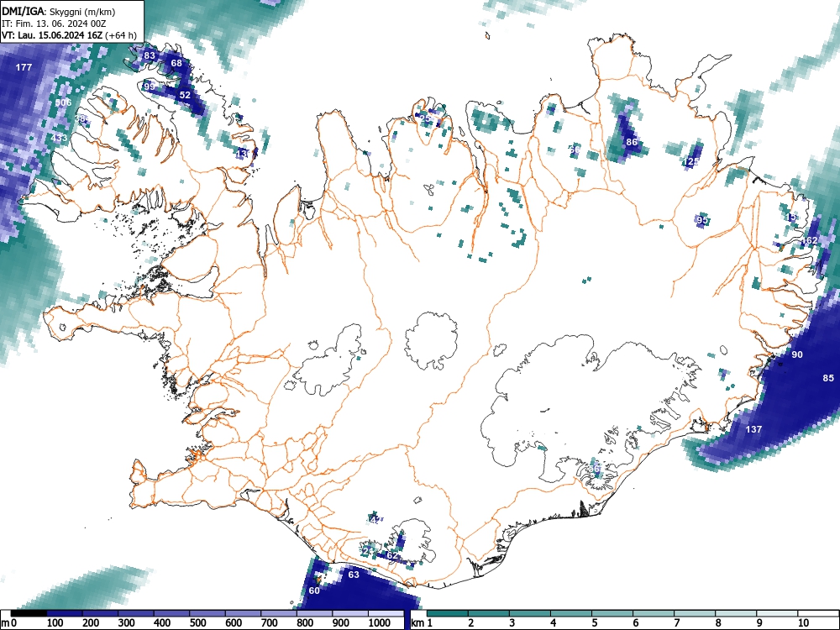Viewport: 840px width, 630px height.
Task: Click the initial time 'IT: Fim. 13. 06. 2024 00Z'
Action: click(x=55, y=24)
